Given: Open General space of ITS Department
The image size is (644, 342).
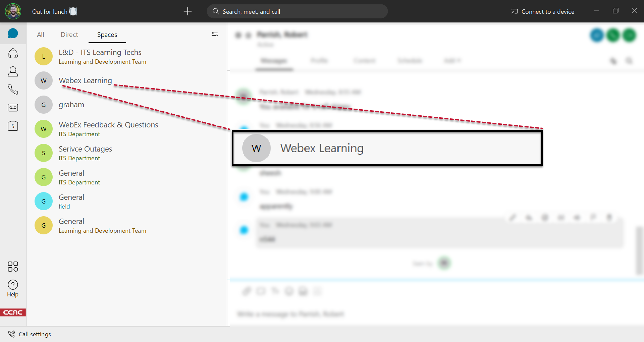Looking at the screenshot, I should click(x=127, y=177).
